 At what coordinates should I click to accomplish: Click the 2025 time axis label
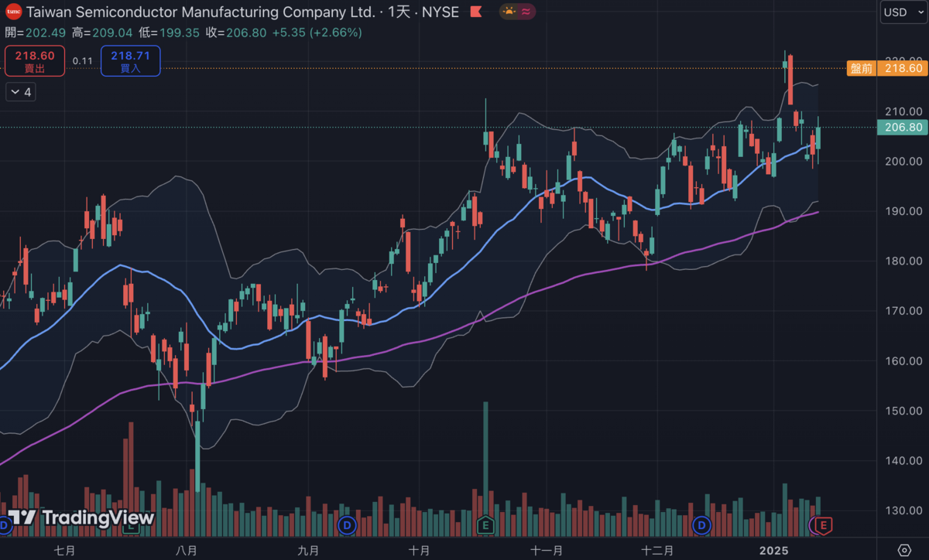coord(773,550)
